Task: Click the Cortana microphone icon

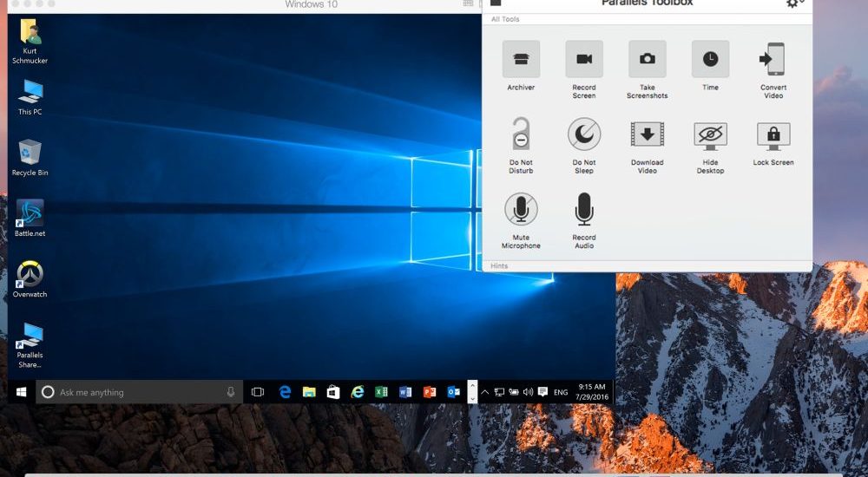Action: 231,392
